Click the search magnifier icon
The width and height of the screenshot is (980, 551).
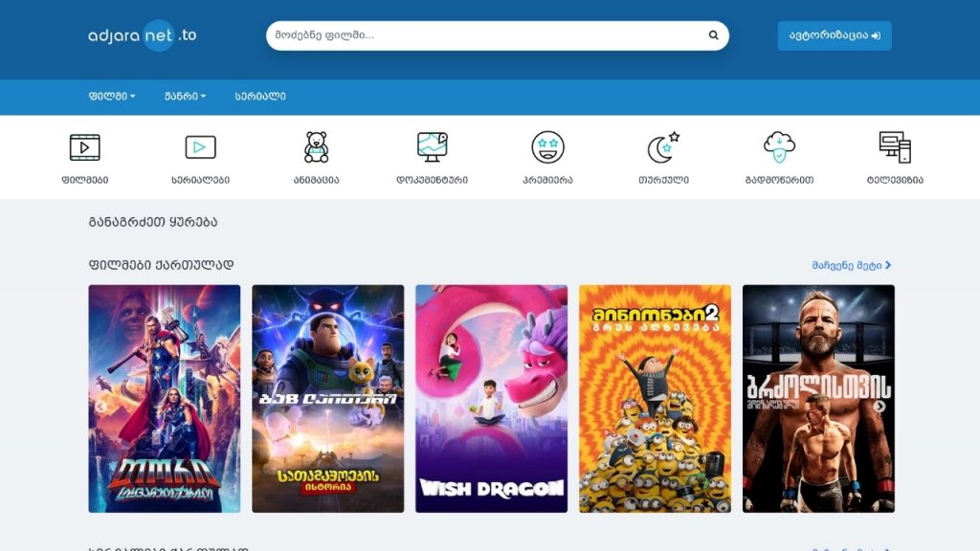click(x=713, y=35)
